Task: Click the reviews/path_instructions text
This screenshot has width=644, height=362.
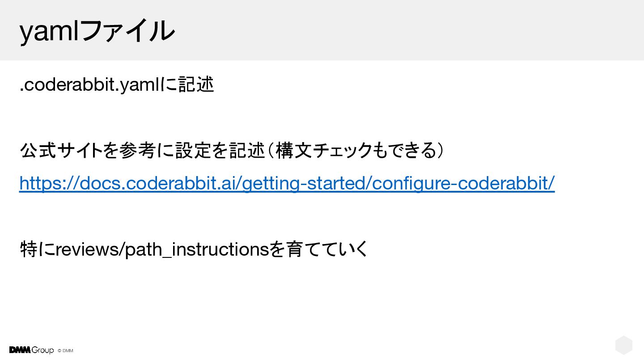Action: click(162, 249)
